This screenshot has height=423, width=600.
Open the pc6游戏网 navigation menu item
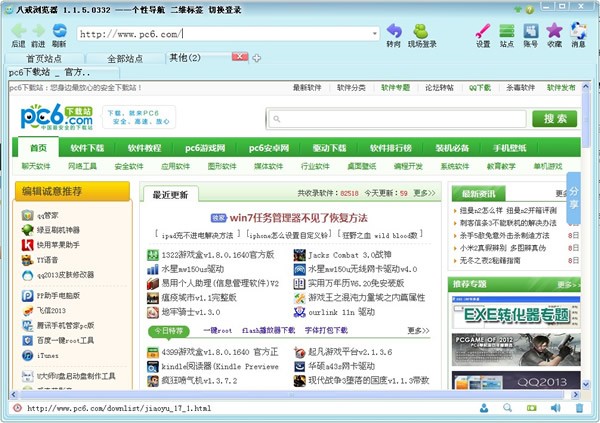[205, 148]
